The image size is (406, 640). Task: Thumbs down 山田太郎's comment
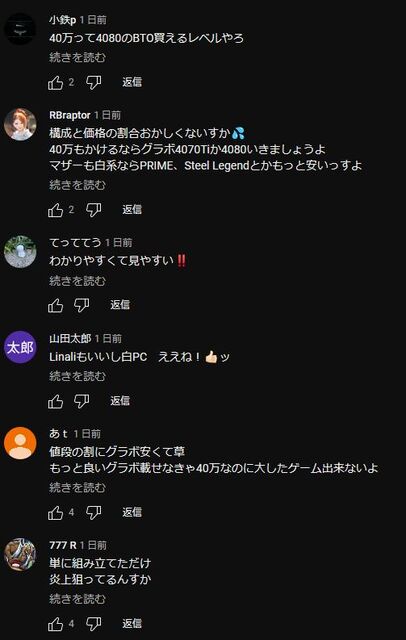(81, 401)
